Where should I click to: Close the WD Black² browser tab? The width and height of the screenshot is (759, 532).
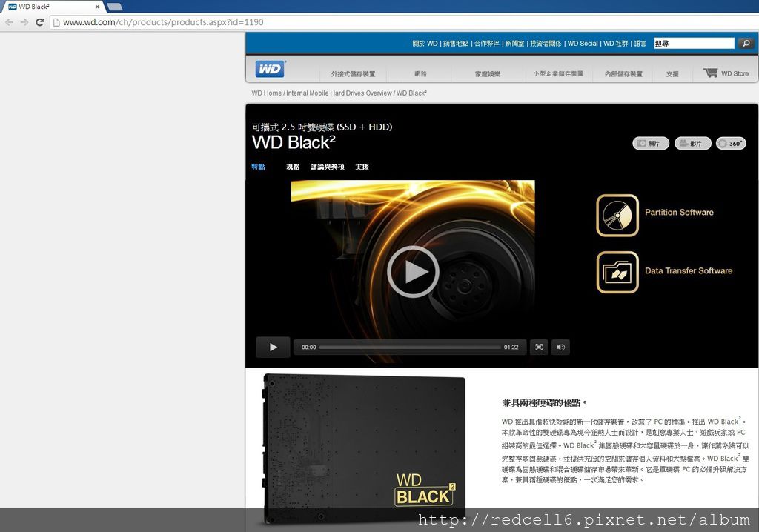[97, 7]
